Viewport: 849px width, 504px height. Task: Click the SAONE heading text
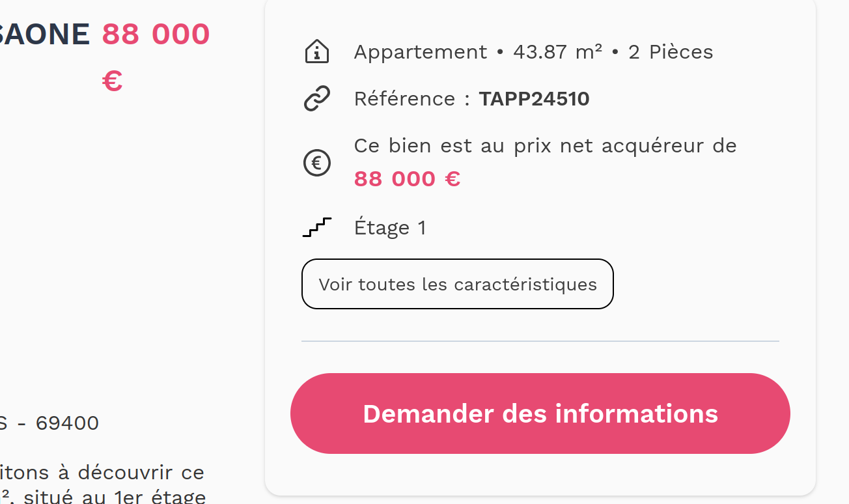[44, 34]
